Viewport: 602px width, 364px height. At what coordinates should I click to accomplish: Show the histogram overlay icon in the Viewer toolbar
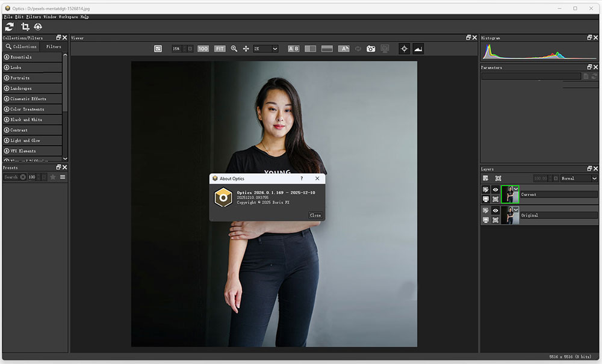click(x=418, y=49)
